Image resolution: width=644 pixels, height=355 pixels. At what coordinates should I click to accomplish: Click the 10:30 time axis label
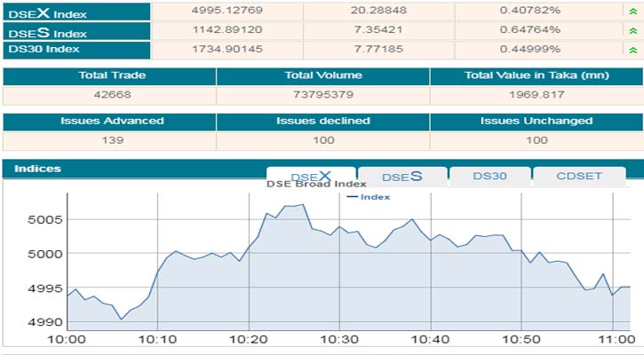pos(339,339)
